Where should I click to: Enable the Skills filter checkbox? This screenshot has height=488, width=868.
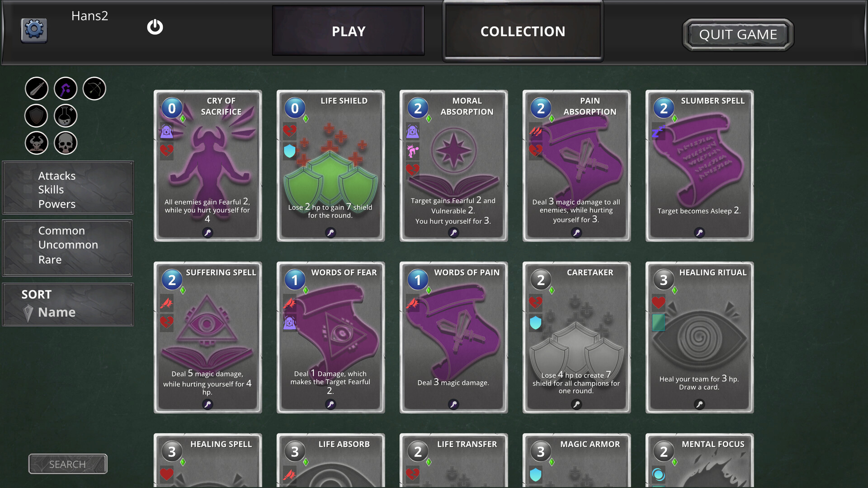pyautogui.click(x=28, y=190)
